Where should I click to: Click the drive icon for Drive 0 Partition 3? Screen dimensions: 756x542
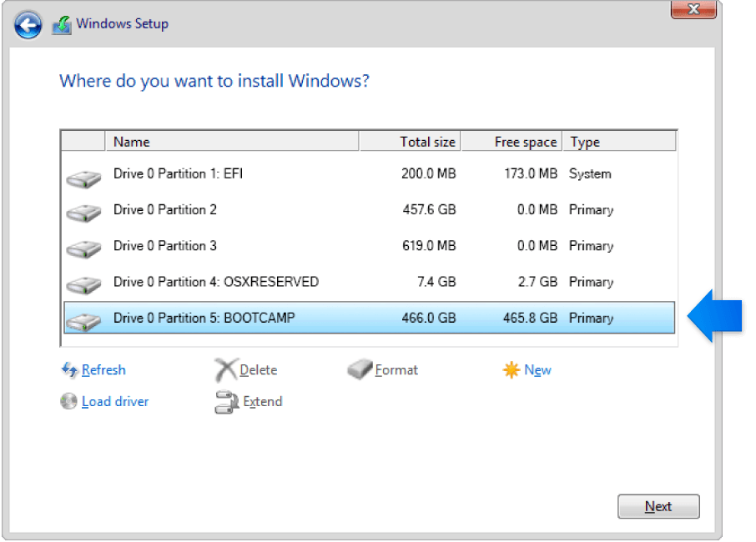tap(83, 249)
